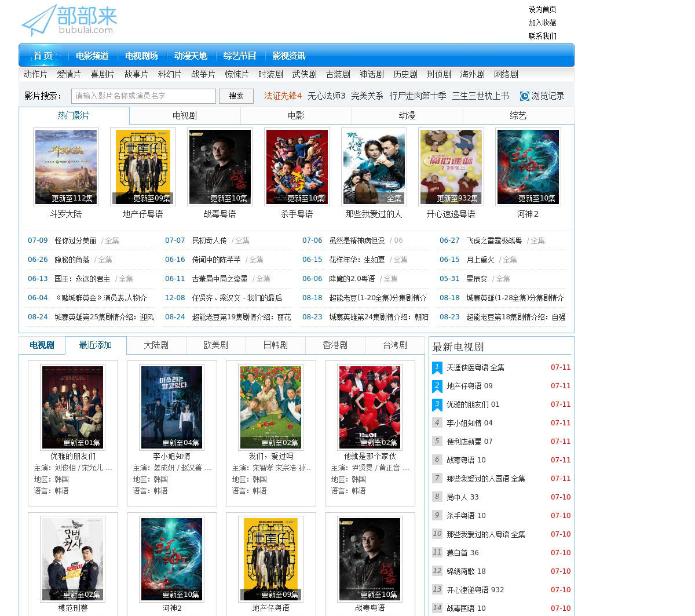Click the movie name search input field
This screenshot has height=616, width=695.
point(143,96)
